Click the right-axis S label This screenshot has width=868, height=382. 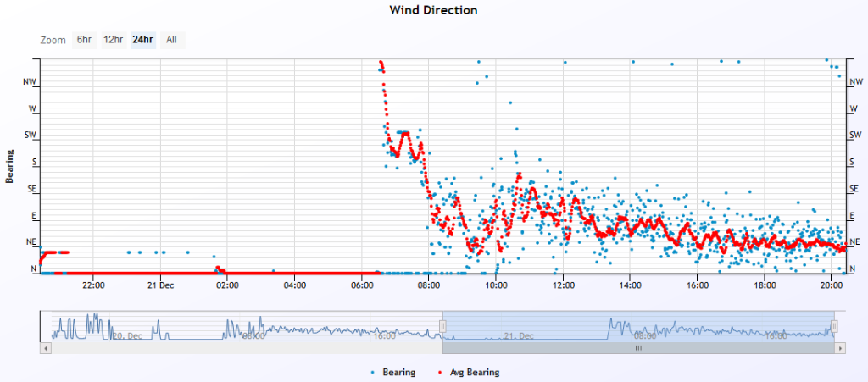pos(852,162)
